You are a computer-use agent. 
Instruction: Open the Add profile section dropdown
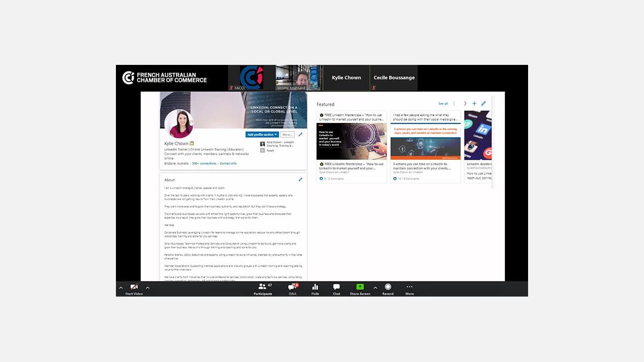pyautogui.click(x=262, y=135)
